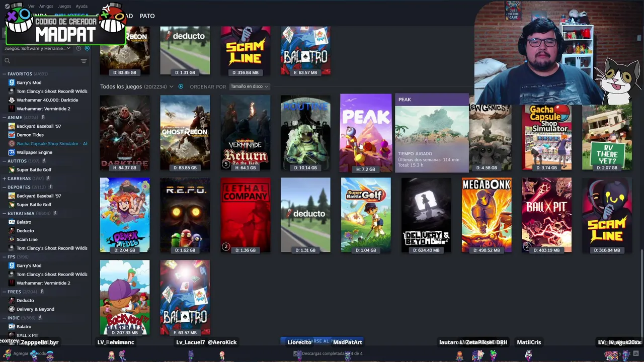Image resolution: width=644 pixels, height=362 pixels.
Task: Click Deducto's icon under ESTRATEGIA
Action: click(12, 231)
